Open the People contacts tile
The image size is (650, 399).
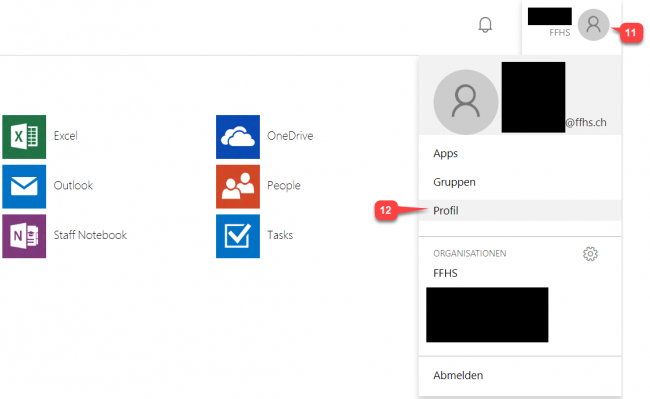point(238,186)
